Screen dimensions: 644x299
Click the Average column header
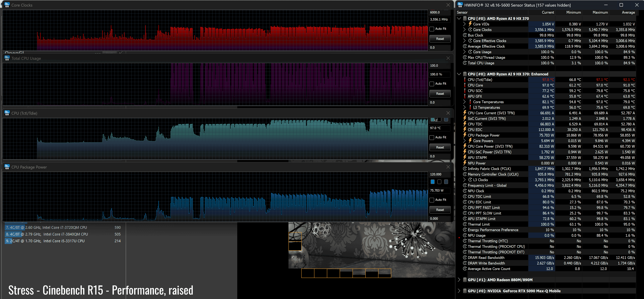pyautogui.click(x=628, y=12)
